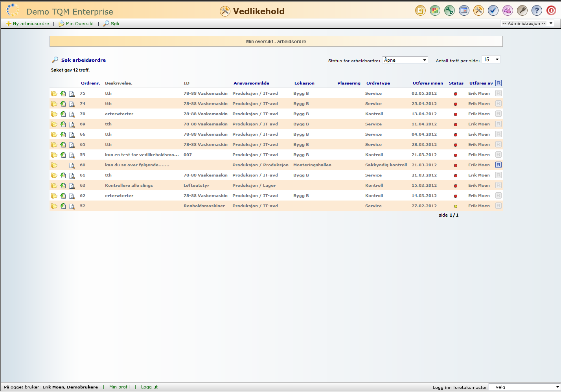Click green arrow icon for order 66

coord(63,134)
